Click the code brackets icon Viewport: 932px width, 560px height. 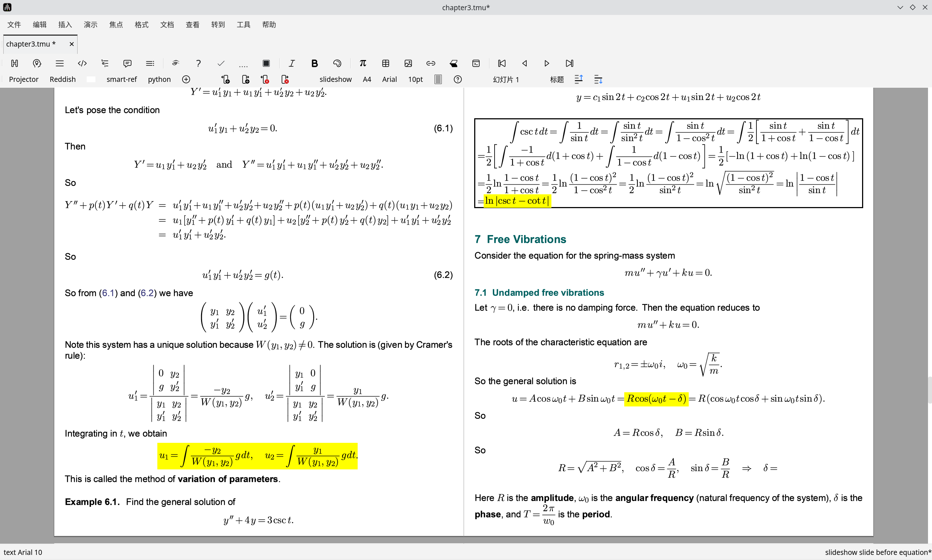click(x=82, y=63)
